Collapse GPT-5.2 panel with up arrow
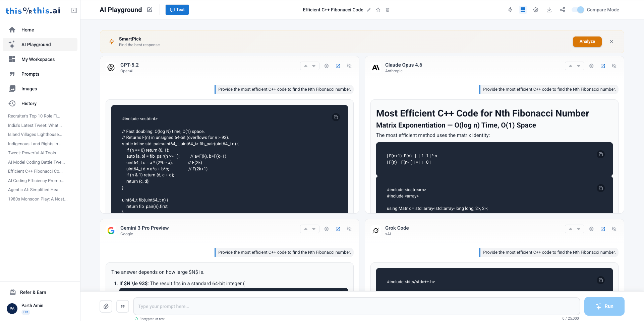 tap(306, 66)
